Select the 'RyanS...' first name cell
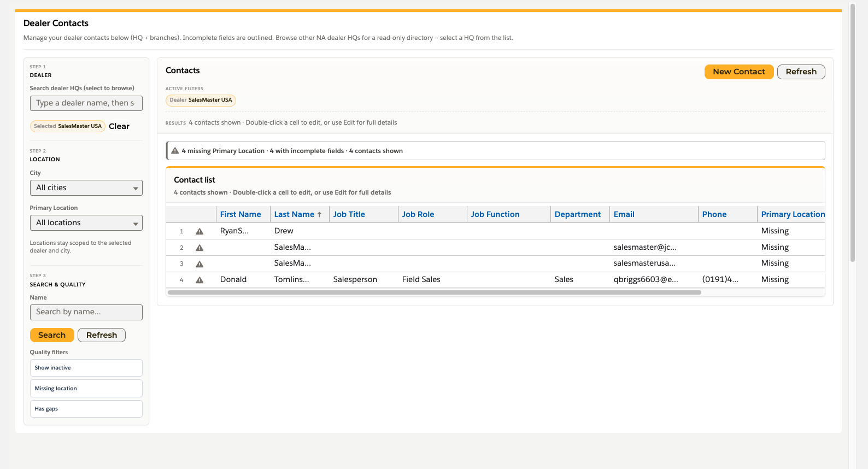This screenshot has width=868, height=469. [x=243, y=231]
